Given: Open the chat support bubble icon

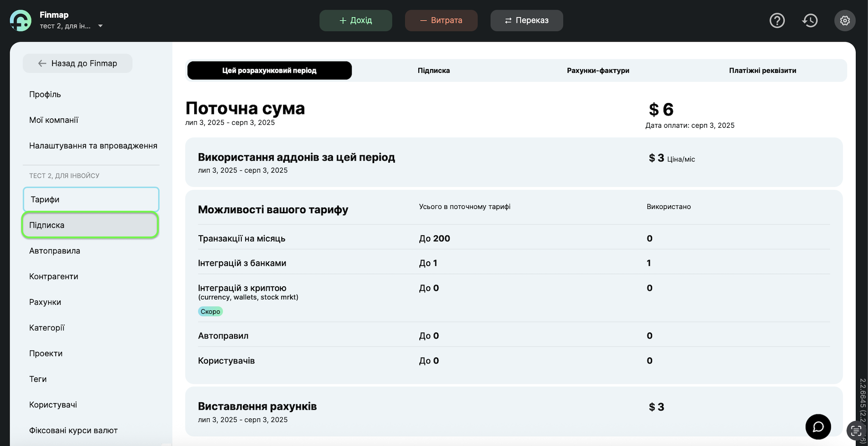Looking at the screenshot, I should [818, 426].
